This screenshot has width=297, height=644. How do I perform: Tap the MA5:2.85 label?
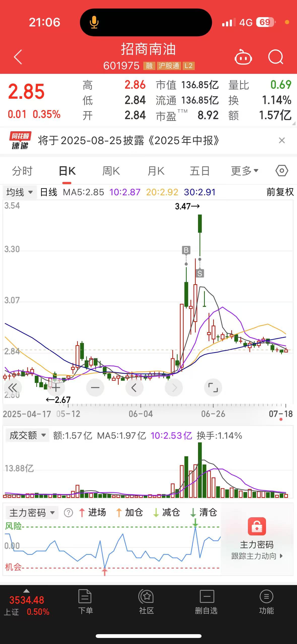(x=83, y=192)
